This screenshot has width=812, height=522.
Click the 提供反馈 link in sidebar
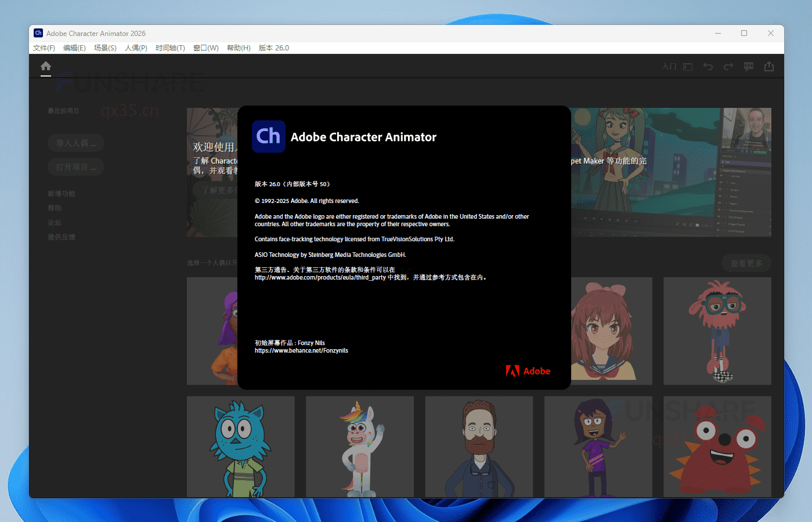[62, 237]
